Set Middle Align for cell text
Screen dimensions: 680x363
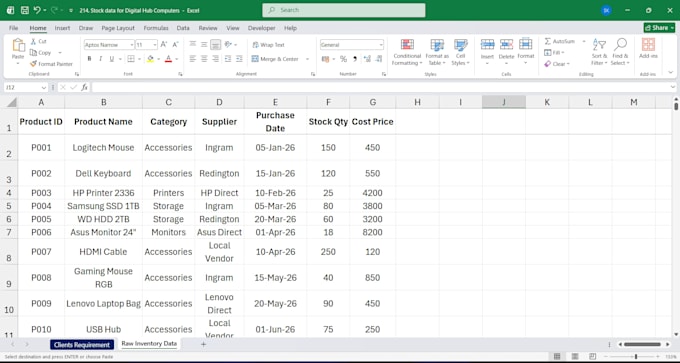coord(204,45)
